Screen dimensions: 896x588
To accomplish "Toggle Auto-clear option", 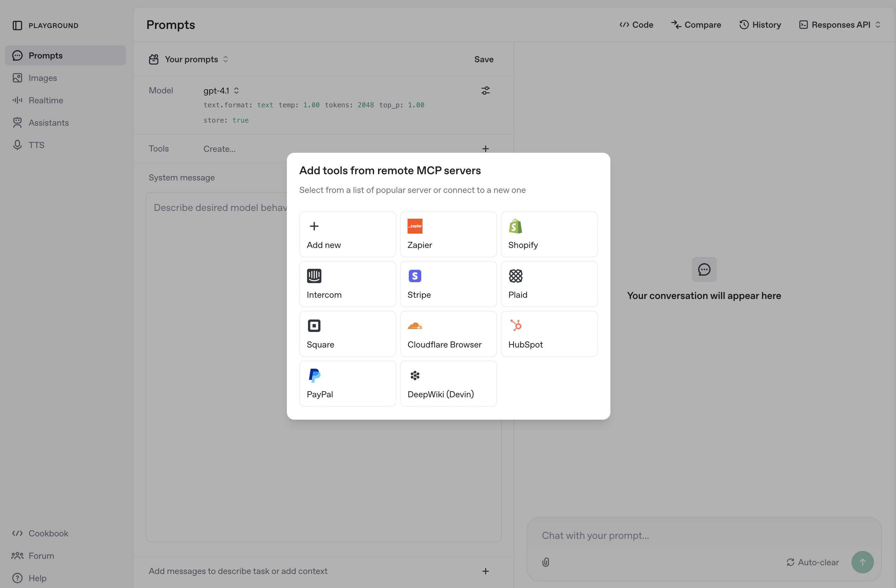I will pyautogui.click(x=812, y=562).
